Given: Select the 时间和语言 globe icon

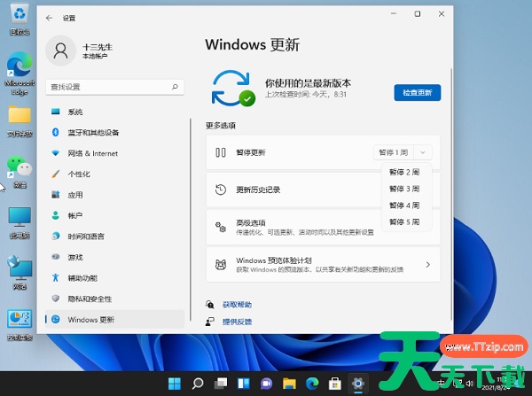Looking at the screenshot, I should pyautogui.click(x=56, y=236).
